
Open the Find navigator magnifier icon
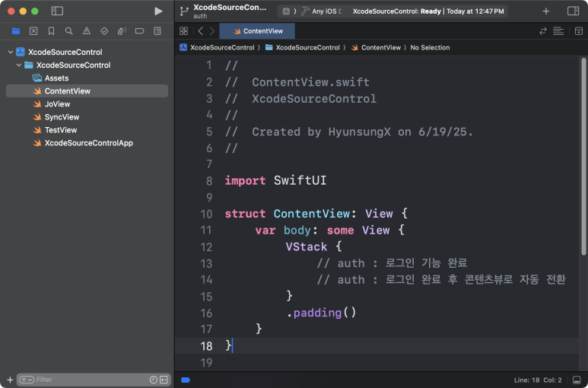coord(68,31)
